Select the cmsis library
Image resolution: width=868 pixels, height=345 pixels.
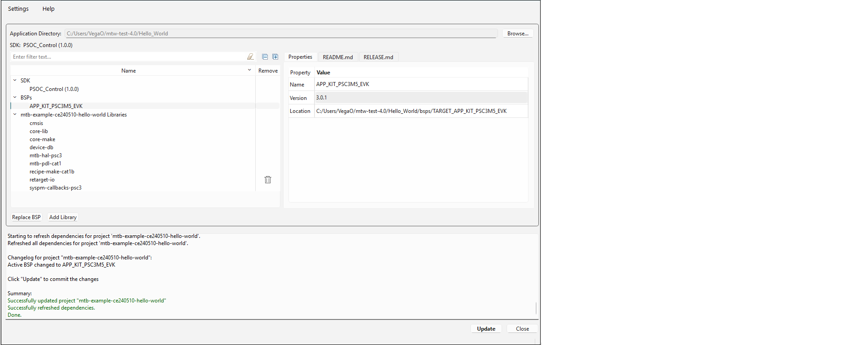tap(36, 123)
